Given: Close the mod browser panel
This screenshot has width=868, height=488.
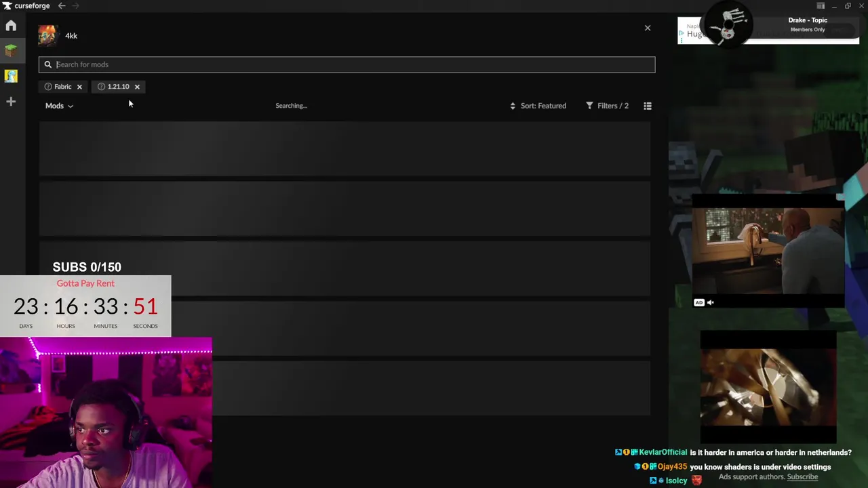Looking at the screenshot, I should coord(648,28).
